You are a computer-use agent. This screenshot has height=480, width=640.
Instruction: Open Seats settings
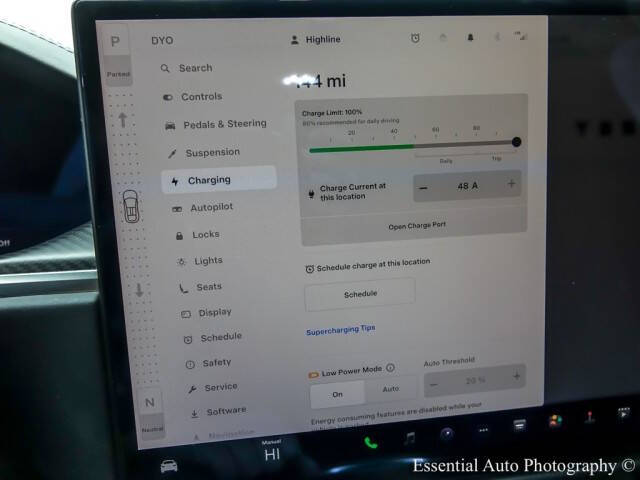[200, 287]
